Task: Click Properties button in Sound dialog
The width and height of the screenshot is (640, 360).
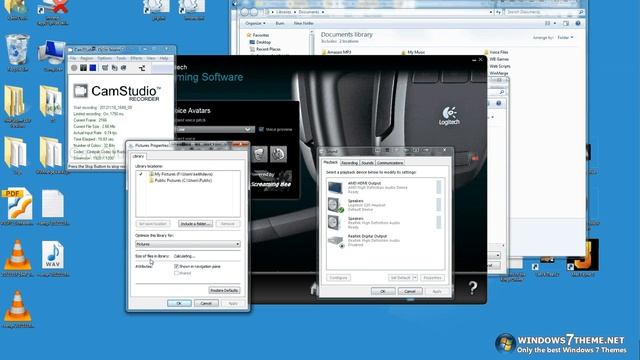Action: (x=432, y=278)
